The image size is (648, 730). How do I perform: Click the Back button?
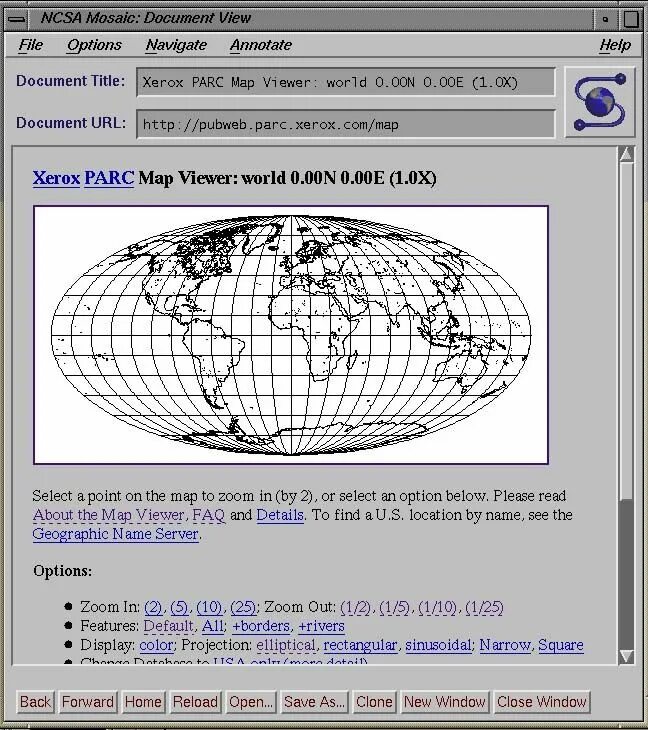coord(35,702)
